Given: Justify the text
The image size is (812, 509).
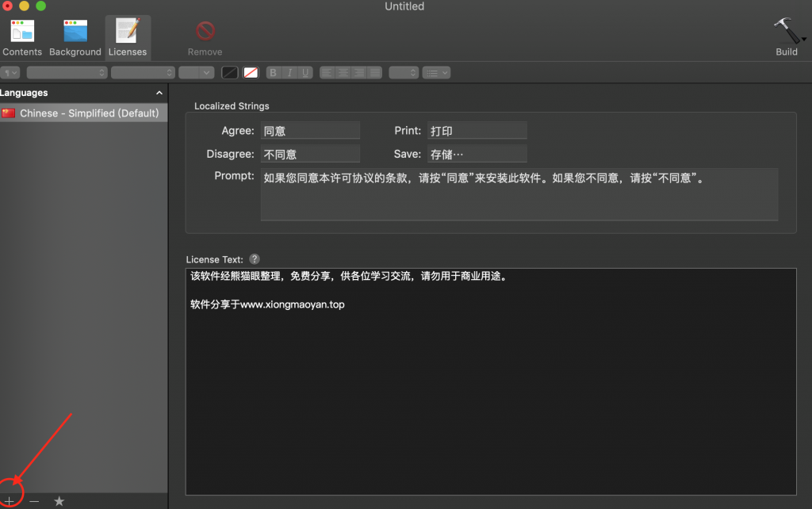Looking at the screenshot, I should [374, 72].
